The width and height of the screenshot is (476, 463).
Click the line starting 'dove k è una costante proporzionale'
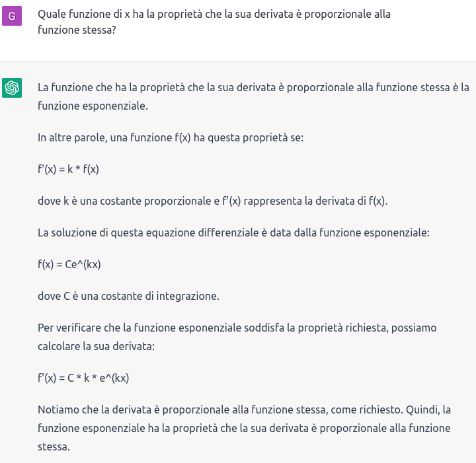tap(212, 201)
